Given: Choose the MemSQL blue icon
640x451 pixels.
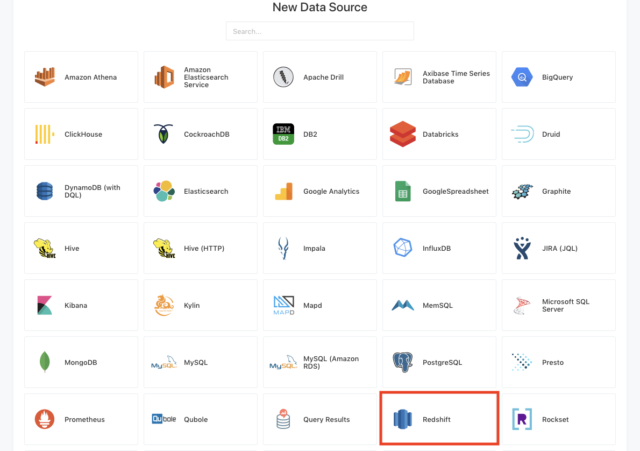Looking at the screenshot, I should pos(403,305).
